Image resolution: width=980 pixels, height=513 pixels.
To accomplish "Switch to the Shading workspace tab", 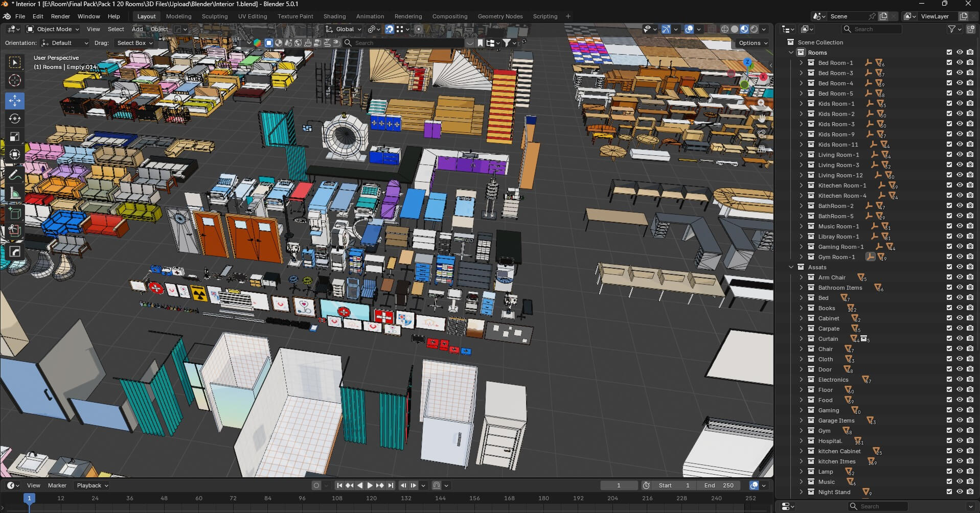I will [334, 16].
